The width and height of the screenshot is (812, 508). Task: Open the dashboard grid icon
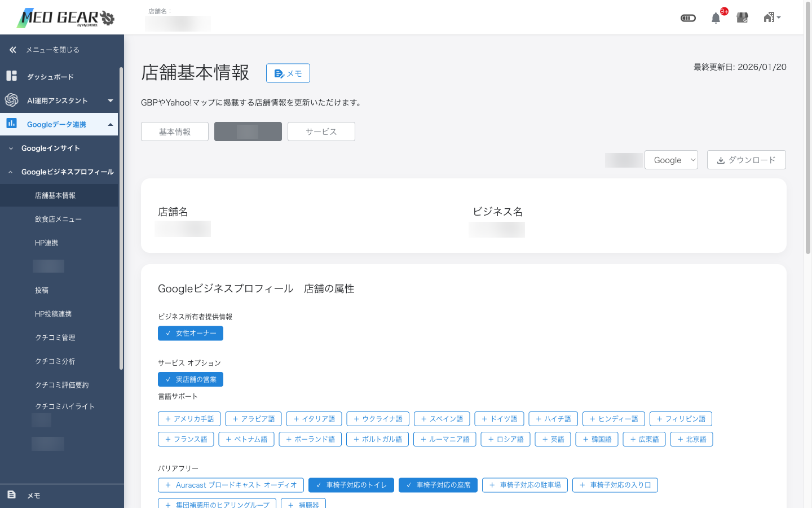(x=11, y=76)
